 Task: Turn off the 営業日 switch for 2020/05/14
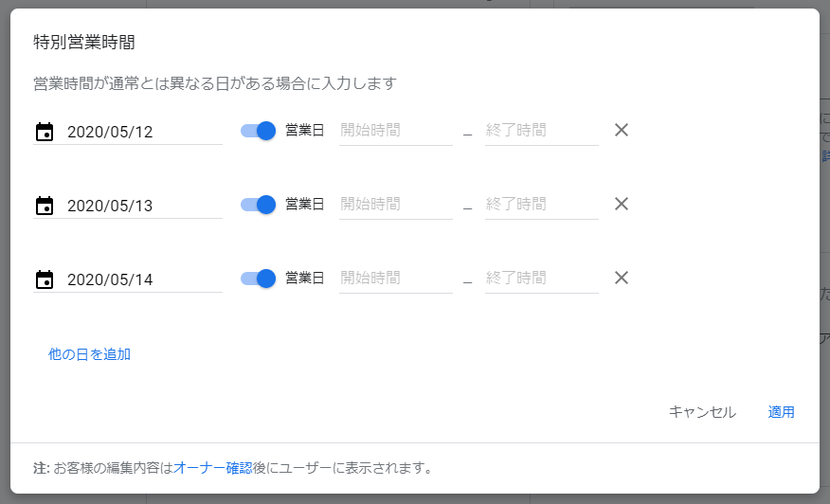[x=258, y=278]
